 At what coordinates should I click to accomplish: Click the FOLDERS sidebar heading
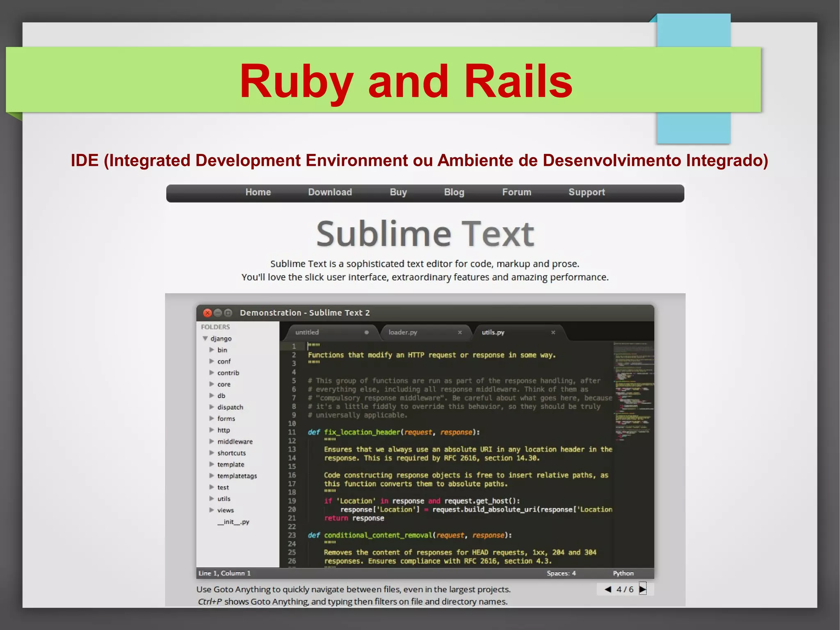pos(215,327)
